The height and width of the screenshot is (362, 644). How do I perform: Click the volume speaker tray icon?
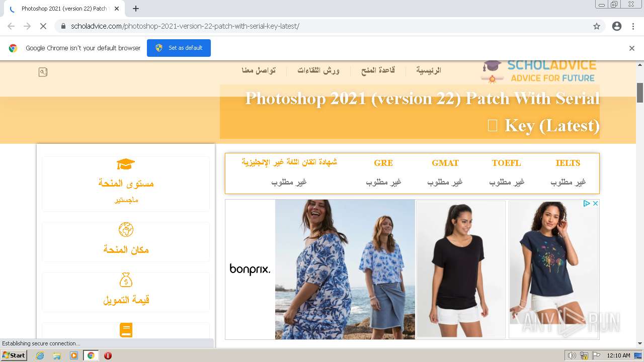pyautogui.click(x=572, y=355)
